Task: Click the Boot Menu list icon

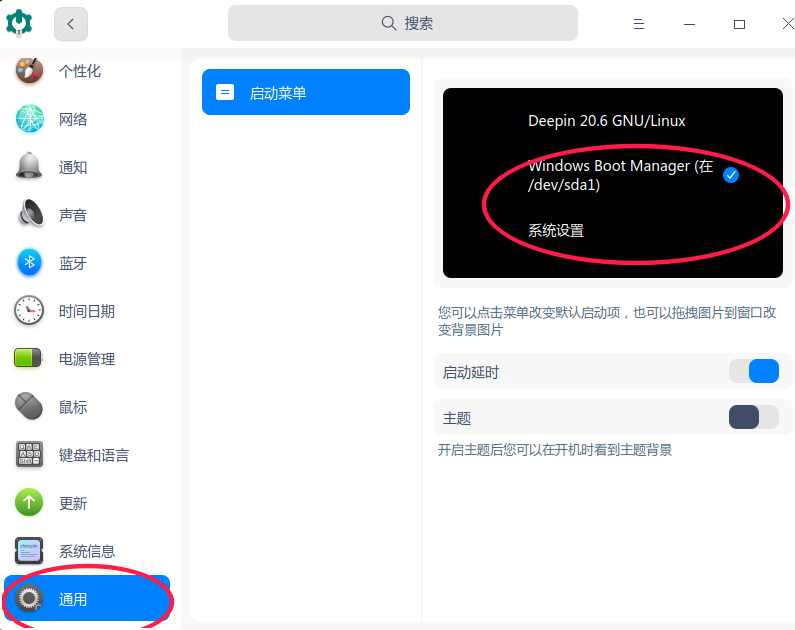Action: tap(225, 92)
